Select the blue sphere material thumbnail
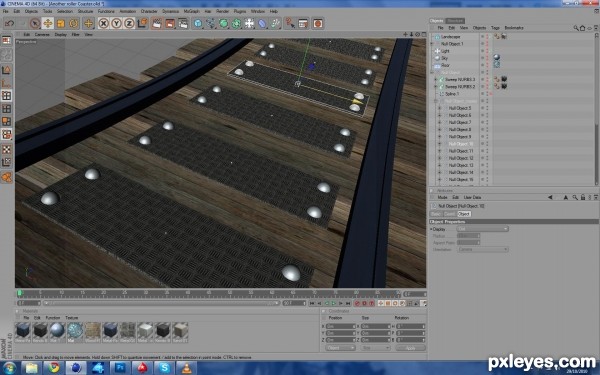600x375 pixels. 57,331
